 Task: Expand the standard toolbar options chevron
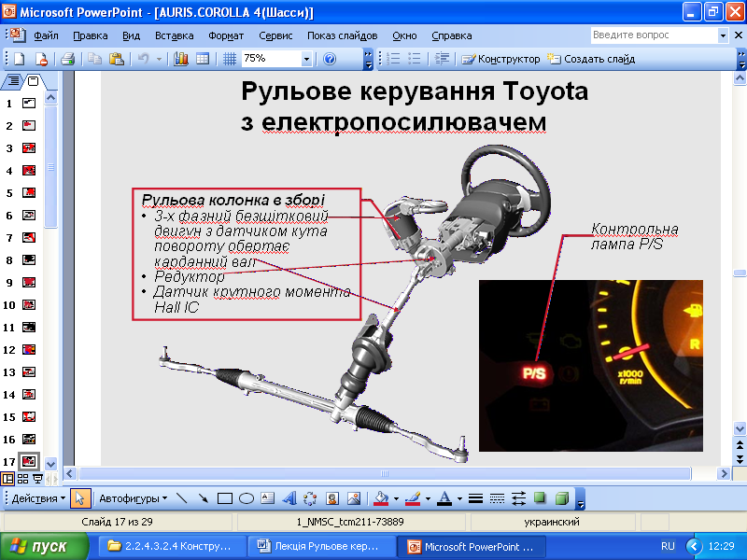368,60
